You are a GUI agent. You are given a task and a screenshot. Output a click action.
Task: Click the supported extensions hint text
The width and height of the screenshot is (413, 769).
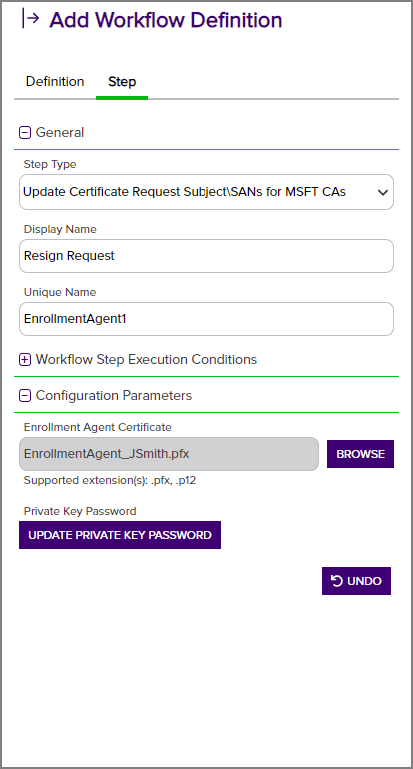click(110, 480)
